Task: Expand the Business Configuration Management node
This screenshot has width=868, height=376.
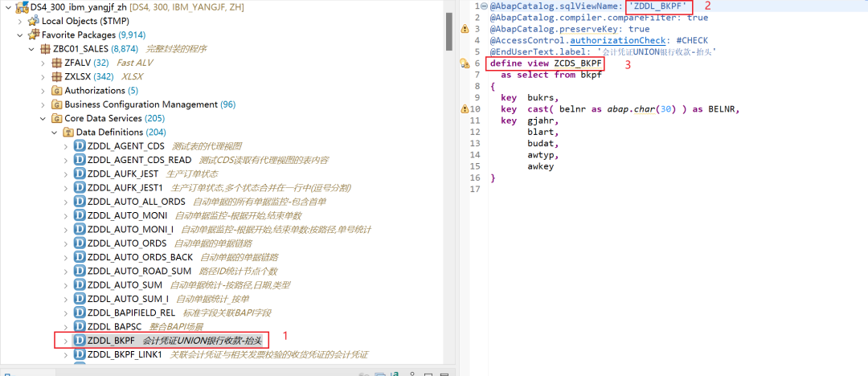Action: coord(43,104)
